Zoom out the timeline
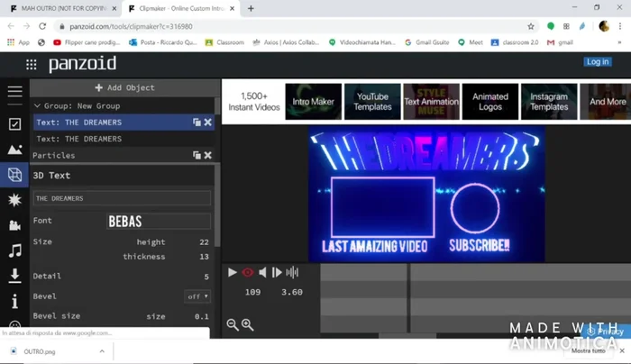The image size is (631, 364). tap(233, 324)
